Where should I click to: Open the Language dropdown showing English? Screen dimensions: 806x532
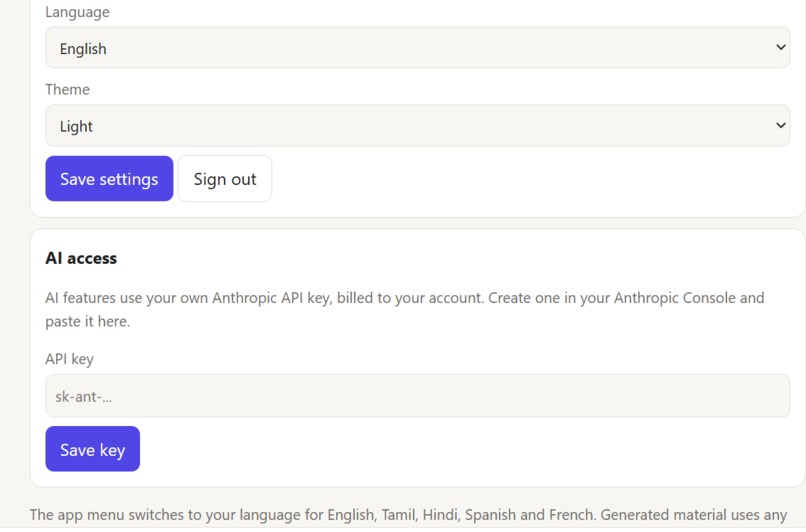(417, 48)
